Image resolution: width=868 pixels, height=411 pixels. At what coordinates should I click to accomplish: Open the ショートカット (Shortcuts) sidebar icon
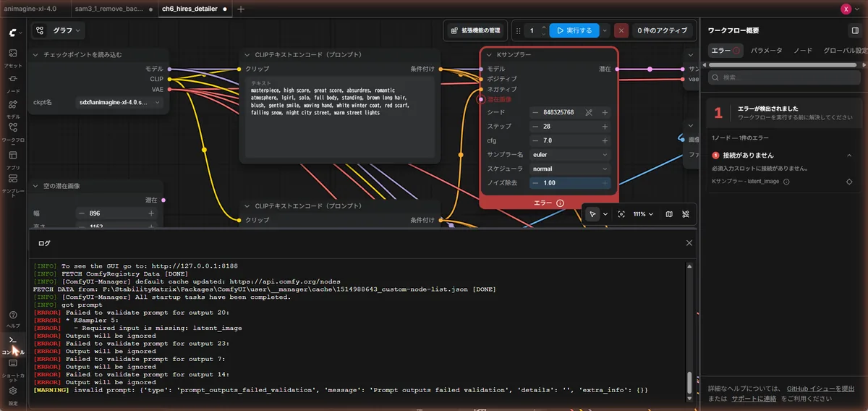pyautogui.click(x=13, y=370)
